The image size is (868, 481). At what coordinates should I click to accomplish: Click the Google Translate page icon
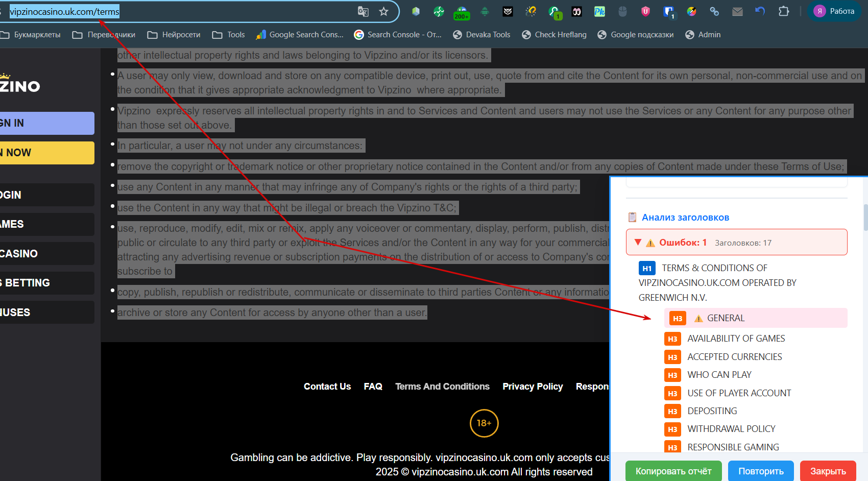(x=363, y=11)
